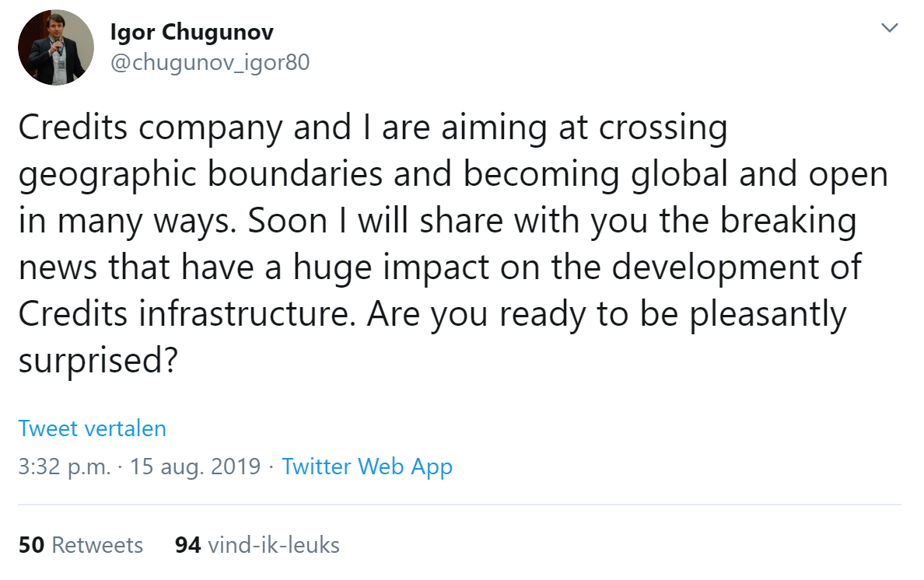This screenshot has width=924, height=580.
Task: Expand the tweet options chevron
Action: tap(889, 28)
